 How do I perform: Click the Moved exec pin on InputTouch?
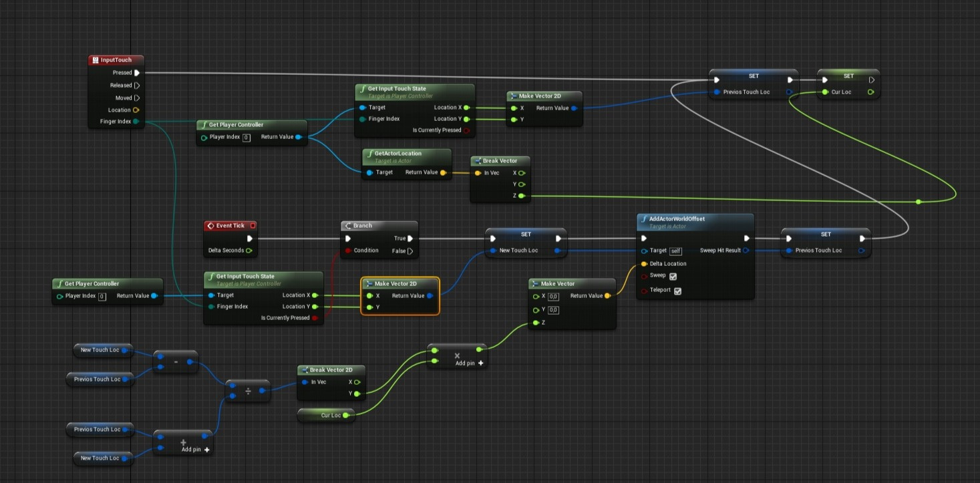point(137,98)
